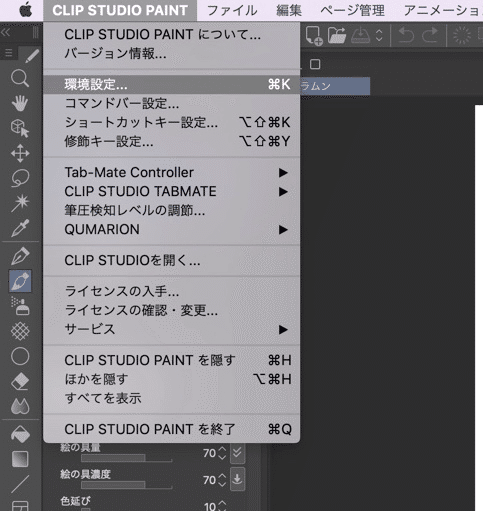Select the Blend tool

pos(20,406)
